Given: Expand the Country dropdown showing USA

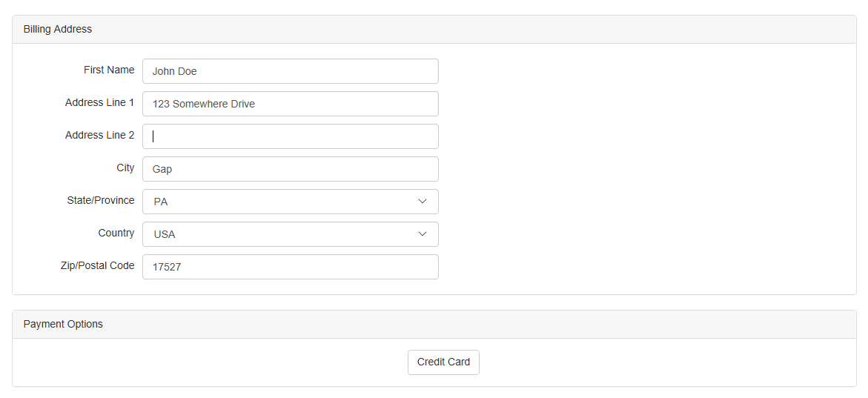Looking at the screenshot, I should (x=290, y=234).
